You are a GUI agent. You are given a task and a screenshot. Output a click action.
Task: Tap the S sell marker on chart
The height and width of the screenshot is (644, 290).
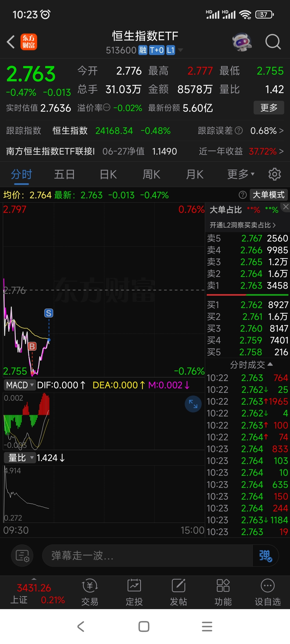(49, 313)
